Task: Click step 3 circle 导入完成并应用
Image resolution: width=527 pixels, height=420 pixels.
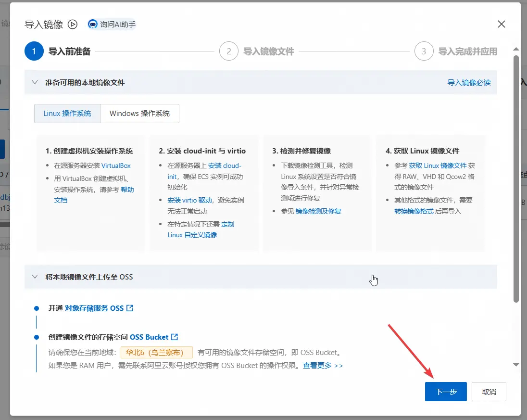Action: tap(424, 51)
